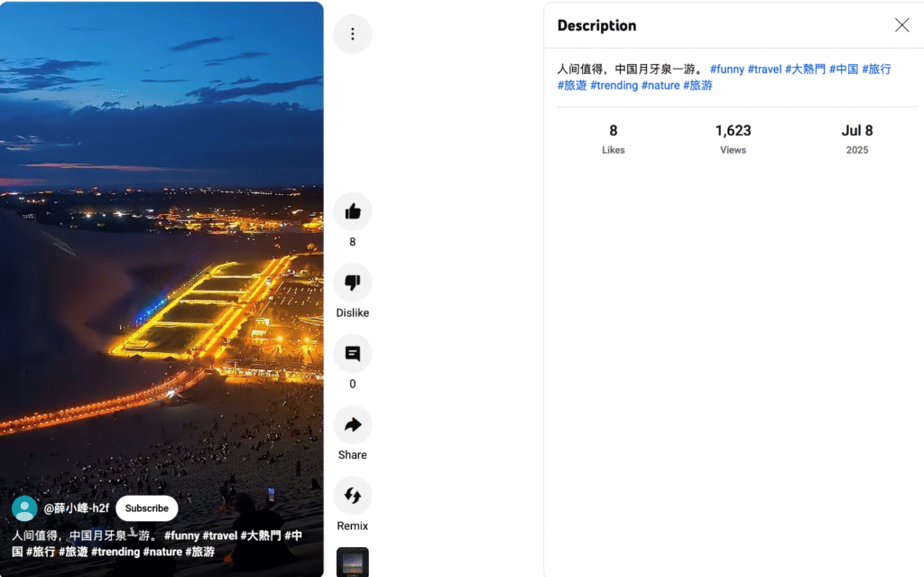Share this Short via the arrow icon

click(352, 424)
